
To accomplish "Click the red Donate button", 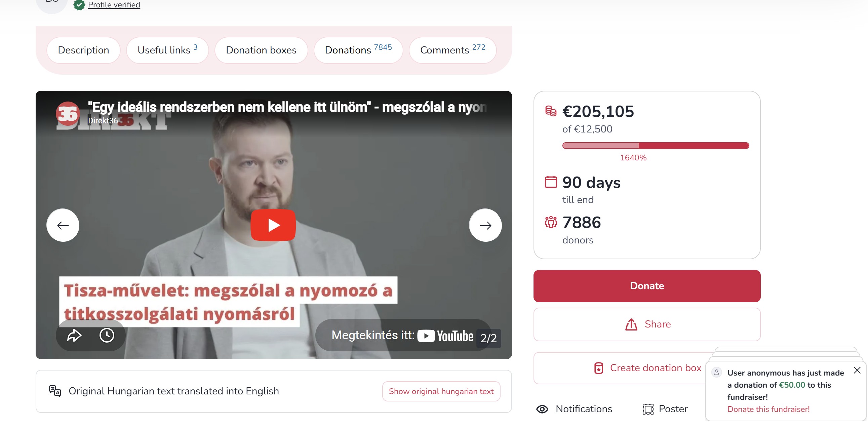I will click(646, 285).
